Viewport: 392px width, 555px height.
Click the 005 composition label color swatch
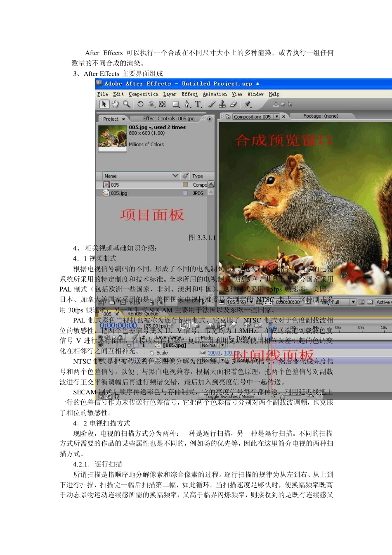tap(185, 185)
